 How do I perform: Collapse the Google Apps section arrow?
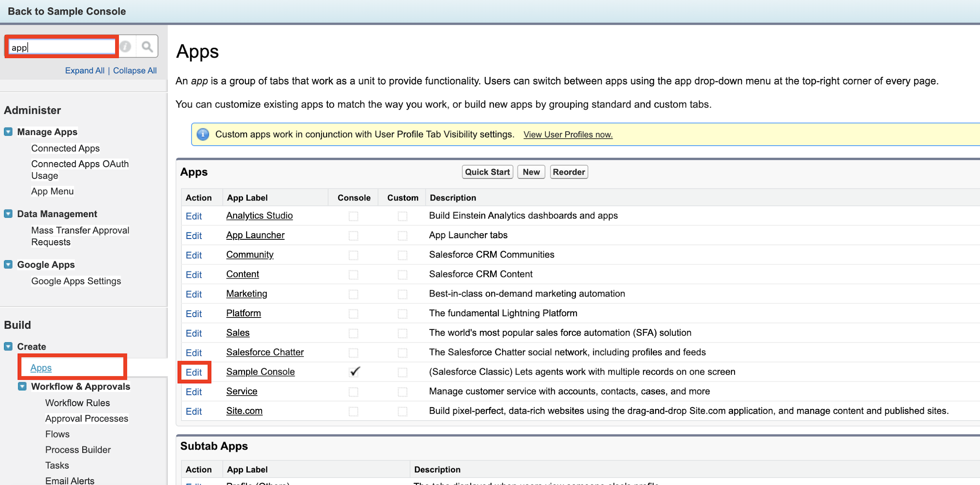click(x=8, y=264)
